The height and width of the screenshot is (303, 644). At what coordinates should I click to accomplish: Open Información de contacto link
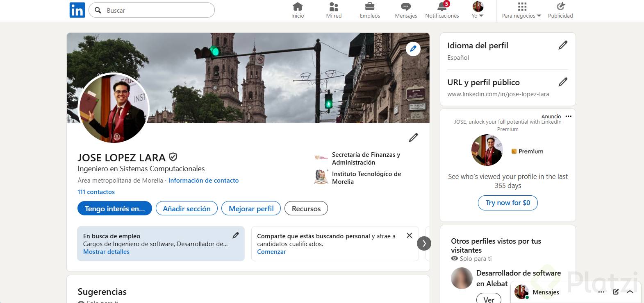203,181
